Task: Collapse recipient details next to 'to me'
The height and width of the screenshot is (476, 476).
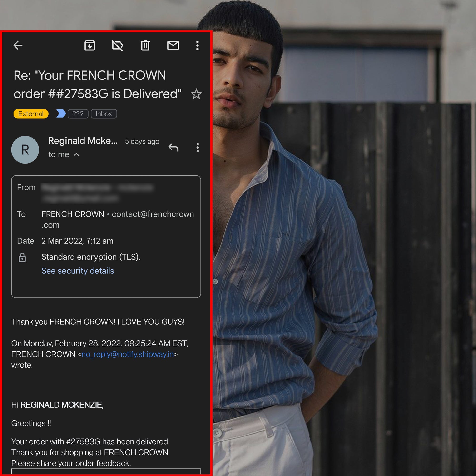Action: point(77,154)
